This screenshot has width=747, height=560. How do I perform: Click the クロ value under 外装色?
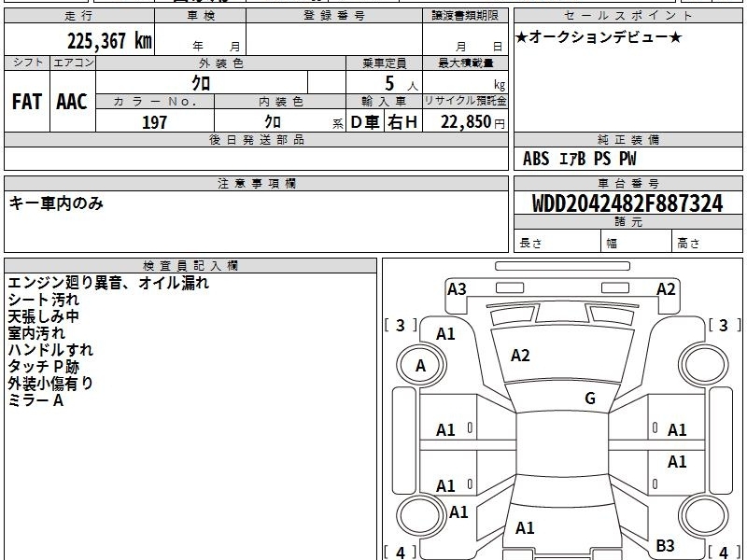click(201, 83)
